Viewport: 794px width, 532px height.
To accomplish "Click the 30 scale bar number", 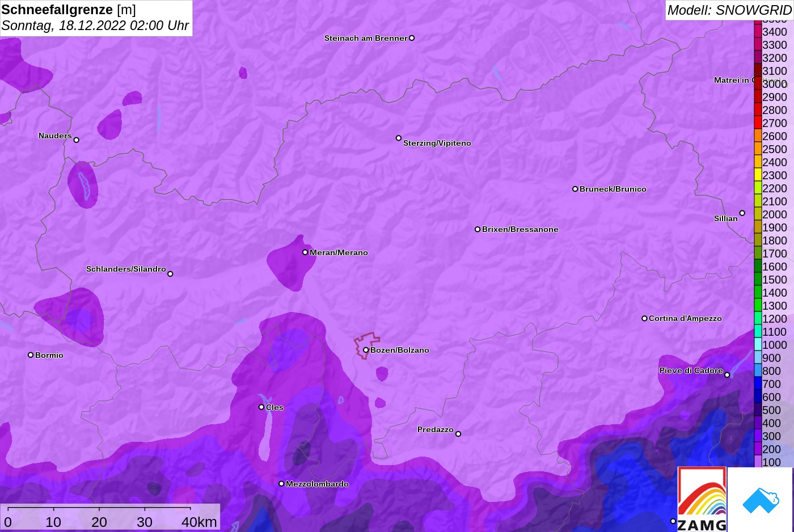I will [145, 522].
